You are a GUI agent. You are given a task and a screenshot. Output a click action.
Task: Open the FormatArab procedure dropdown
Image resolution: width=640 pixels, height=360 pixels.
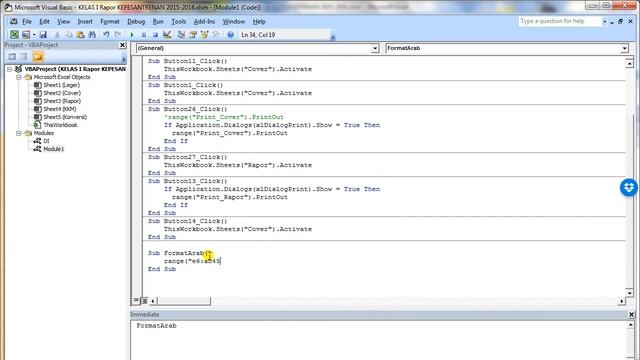(x=624, y=49)
